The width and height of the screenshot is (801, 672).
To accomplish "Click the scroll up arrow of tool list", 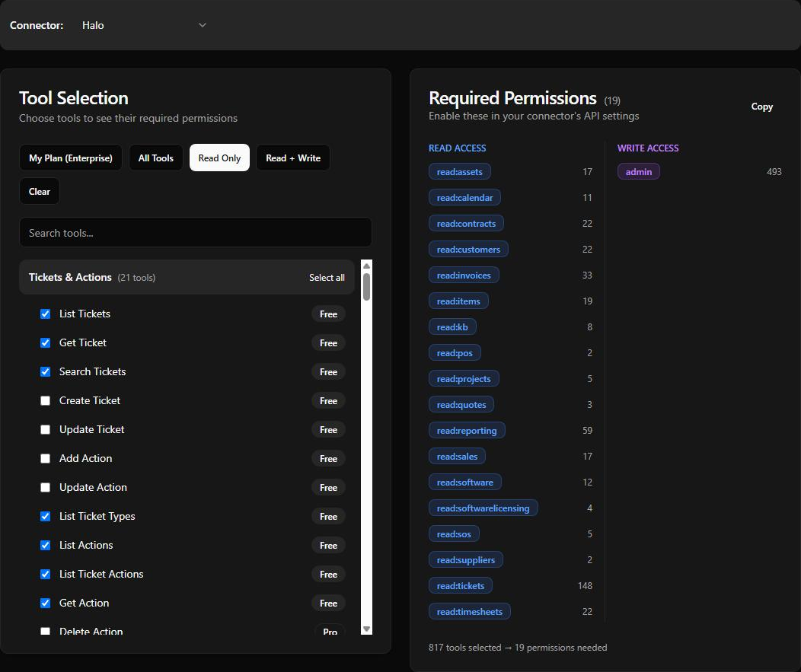I will pos(366,266).
